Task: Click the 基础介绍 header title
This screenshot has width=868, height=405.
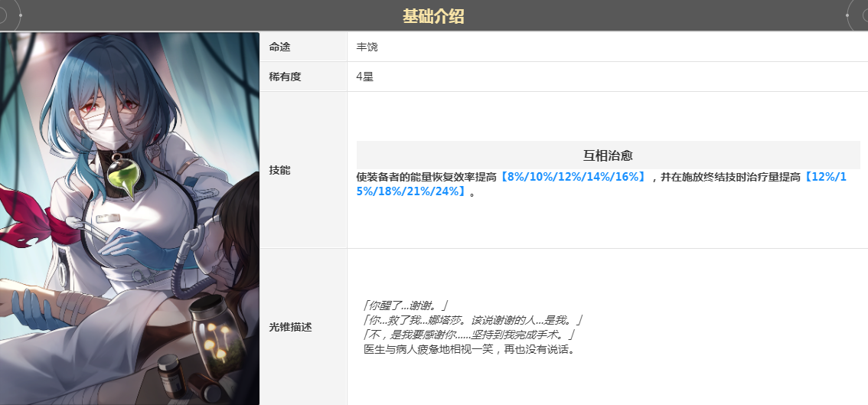Action: (433, 16)
